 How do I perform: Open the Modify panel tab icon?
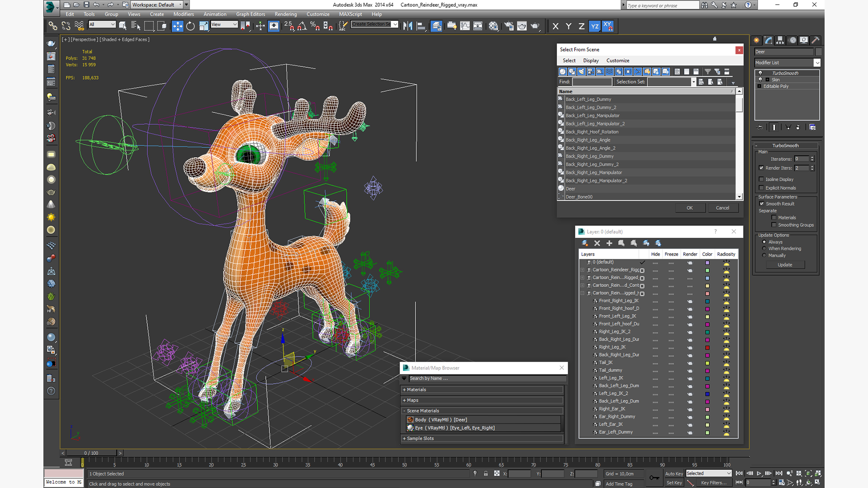(768, 40)
